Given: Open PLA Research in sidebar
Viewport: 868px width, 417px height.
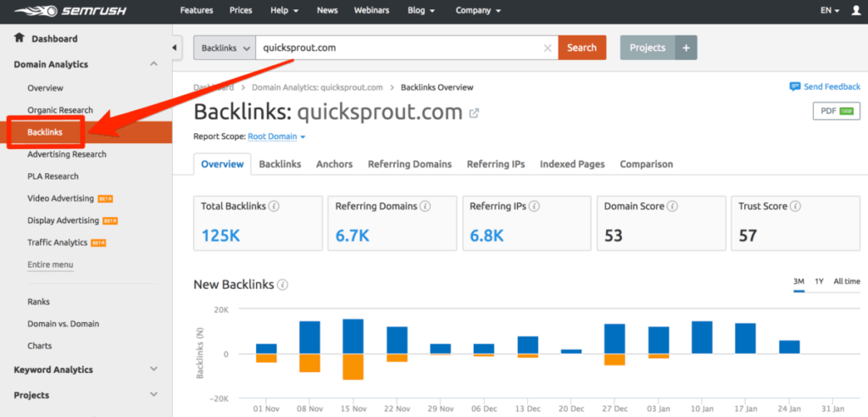Looking at the screenshot, I should (x=53, y=176).
